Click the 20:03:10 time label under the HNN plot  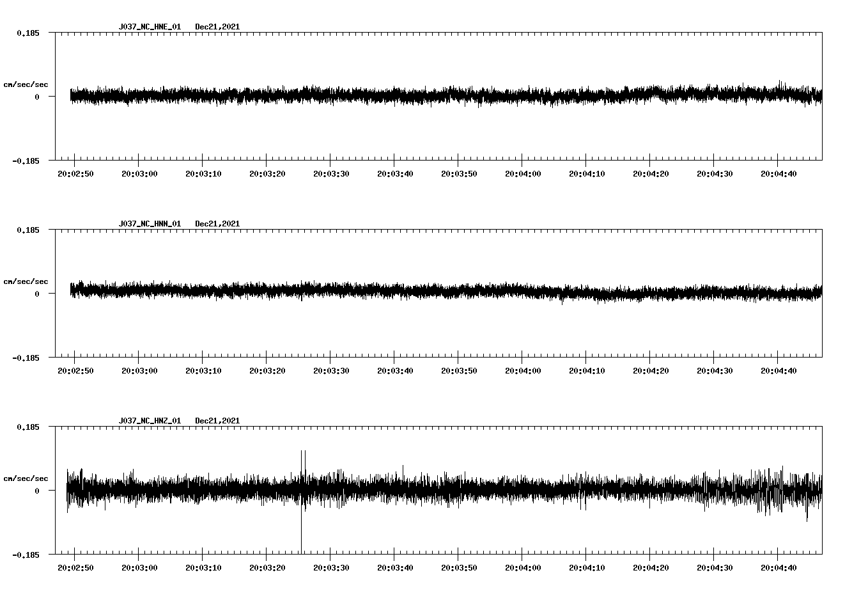pyautogui.click(x=203, y=371)
